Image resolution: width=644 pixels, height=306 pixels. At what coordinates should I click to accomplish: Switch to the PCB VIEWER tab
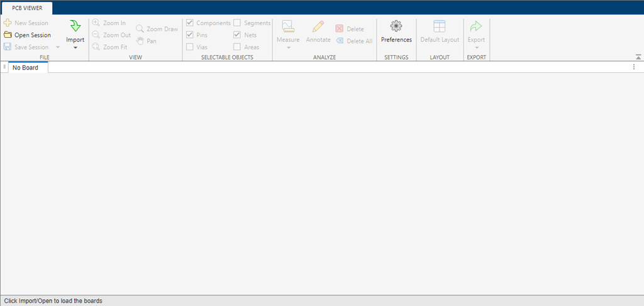[x=26, y=8]
